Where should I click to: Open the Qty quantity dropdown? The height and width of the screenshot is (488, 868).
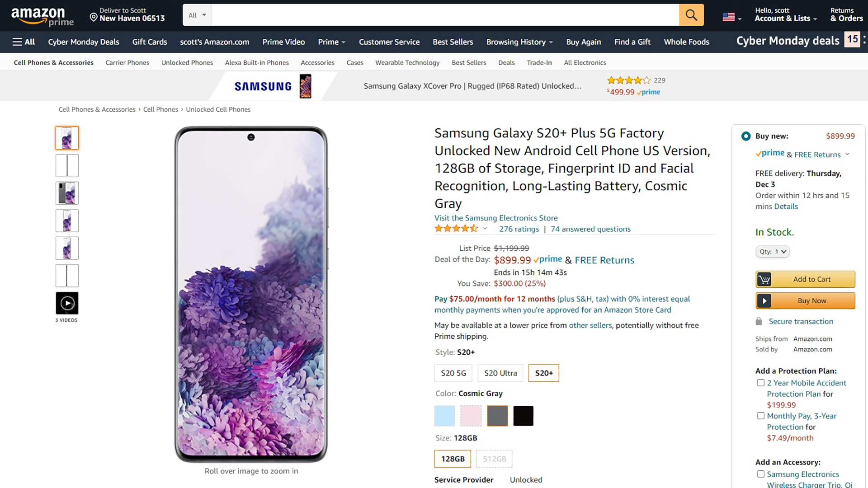[772, 252]
